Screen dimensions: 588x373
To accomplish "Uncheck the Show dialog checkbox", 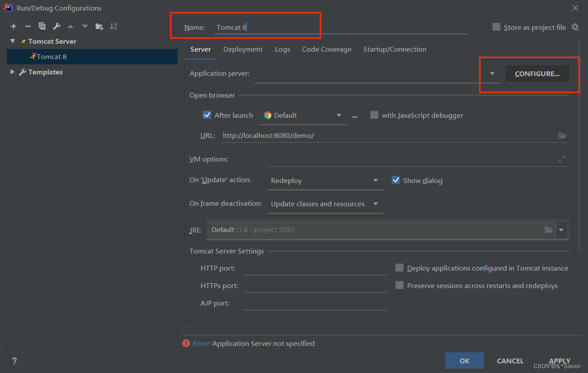I will pos(396,180).
